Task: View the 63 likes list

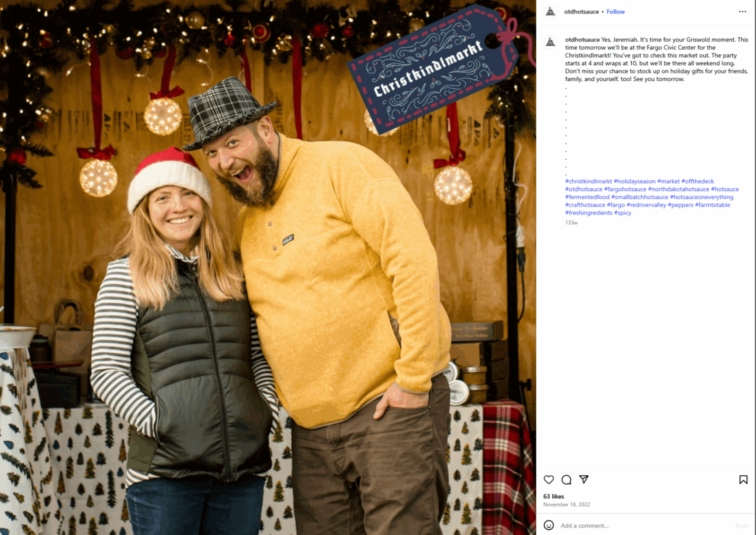Action: pyautogui.click(x=553, y=496)
